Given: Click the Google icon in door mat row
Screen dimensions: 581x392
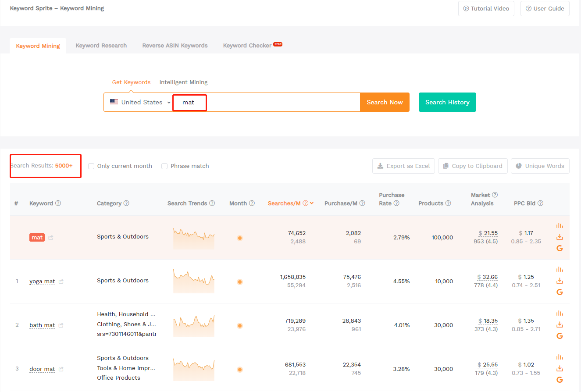Looking at the screenshot, I should click(559, 380).
